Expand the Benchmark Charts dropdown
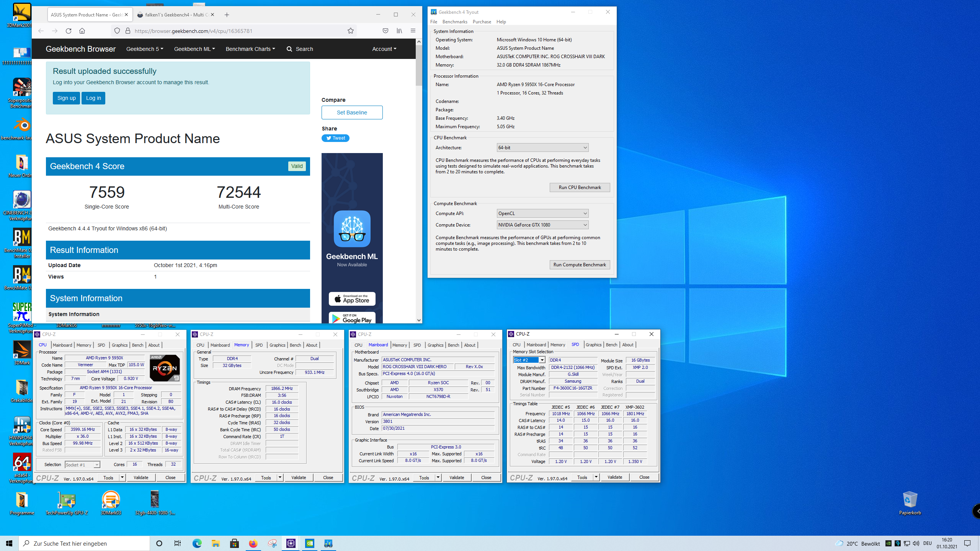 [x=250, y=49]
